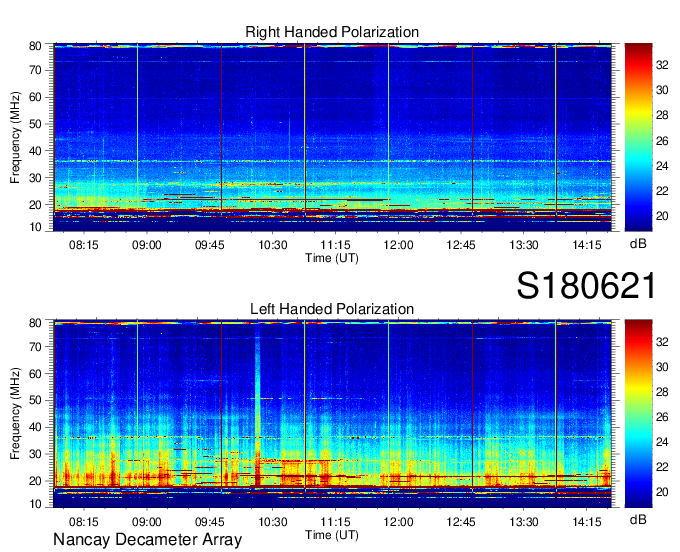
Task: Click 12:00 time tick under Left Handed plot
Action: (399, 522)
